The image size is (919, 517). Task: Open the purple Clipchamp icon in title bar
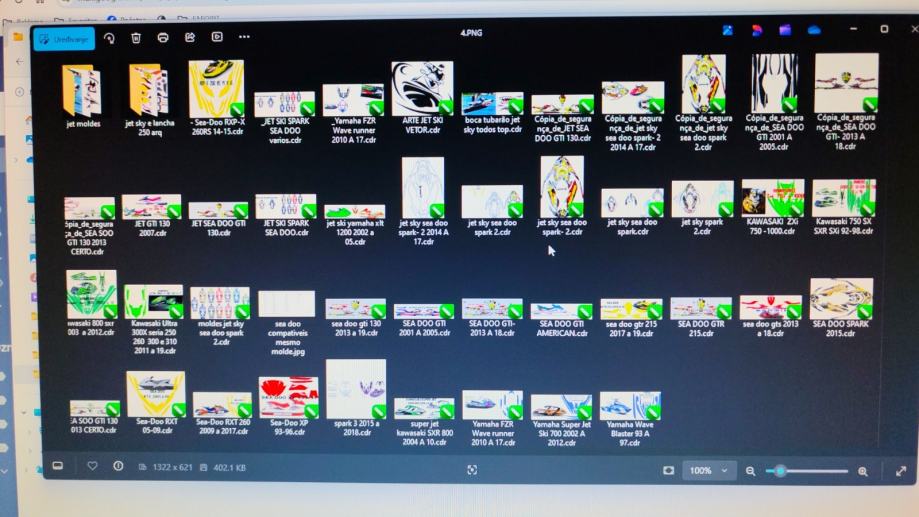pyautogui.click(x=785, y=30)
